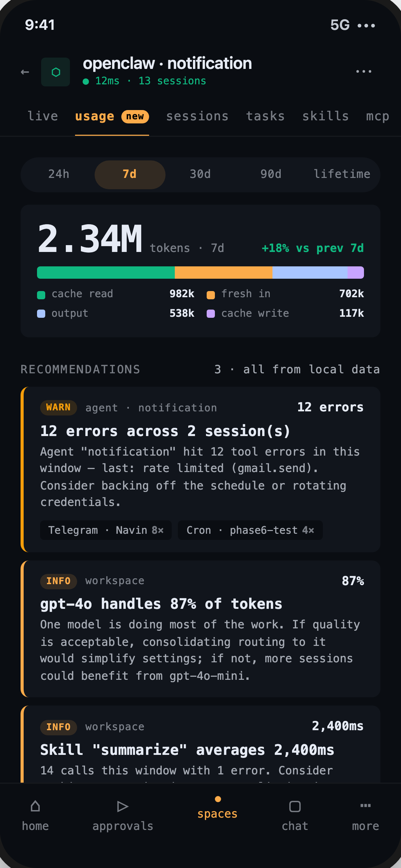Viewport: 401px width, 868px height.
Task: Select the 30d time range
Action: coord(200,174)
